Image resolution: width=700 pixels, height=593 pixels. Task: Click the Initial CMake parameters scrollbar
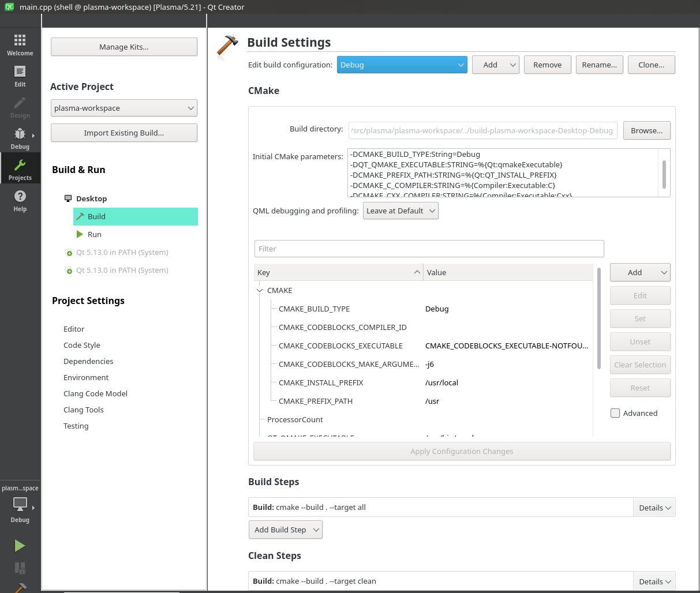(x=664, y=174)
